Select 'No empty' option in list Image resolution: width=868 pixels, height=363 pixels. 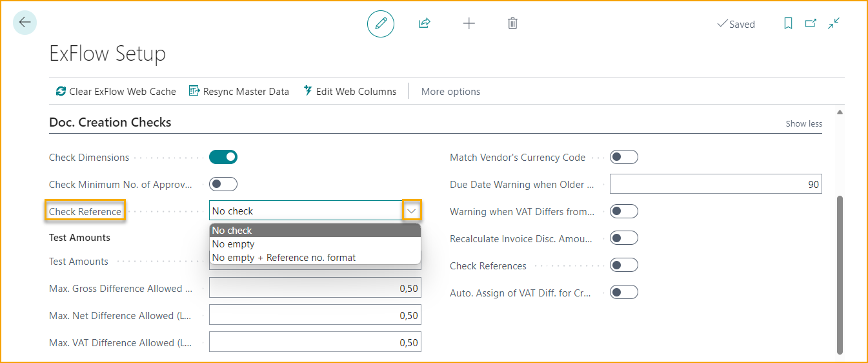click(x=315, y=244)
